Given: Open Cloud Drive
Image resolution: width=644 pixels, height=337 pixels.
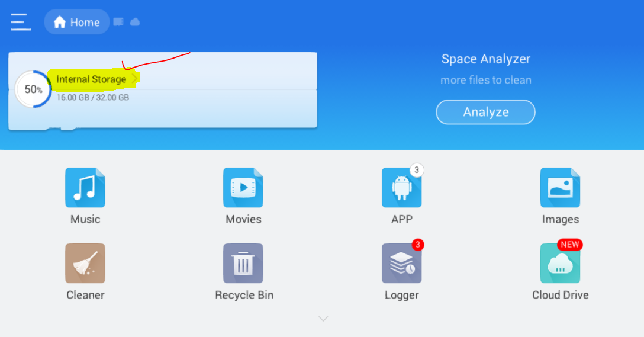Looking at the screenshot, I should point(560,264).
